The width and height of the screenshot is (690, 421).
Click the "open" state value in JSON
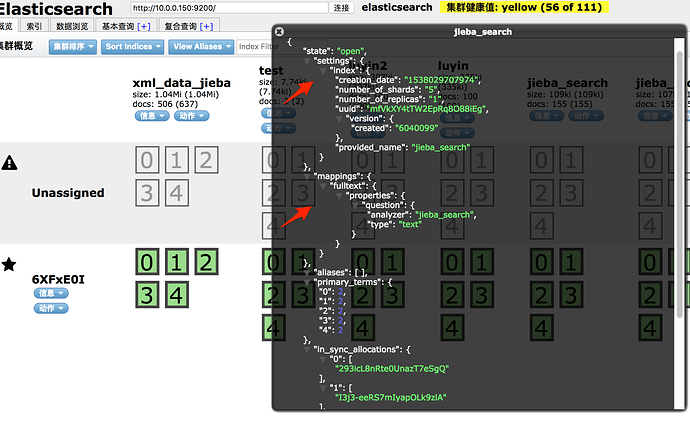pos(351,51)
